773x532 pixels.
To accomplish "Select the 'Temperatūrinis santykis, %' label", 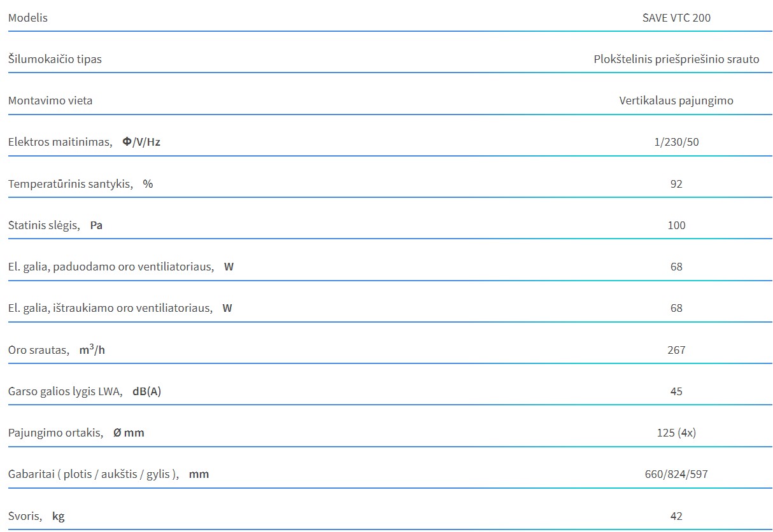I will point(81,184).
